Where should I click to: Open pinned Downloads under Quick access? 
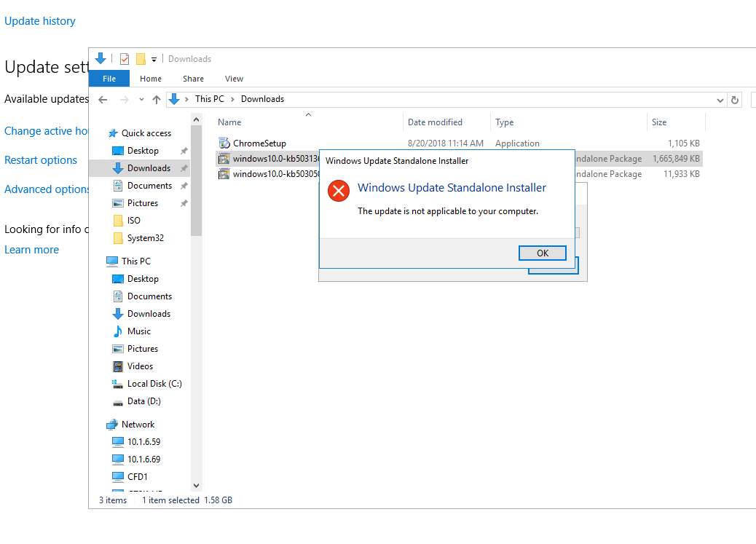pos(149,167)
